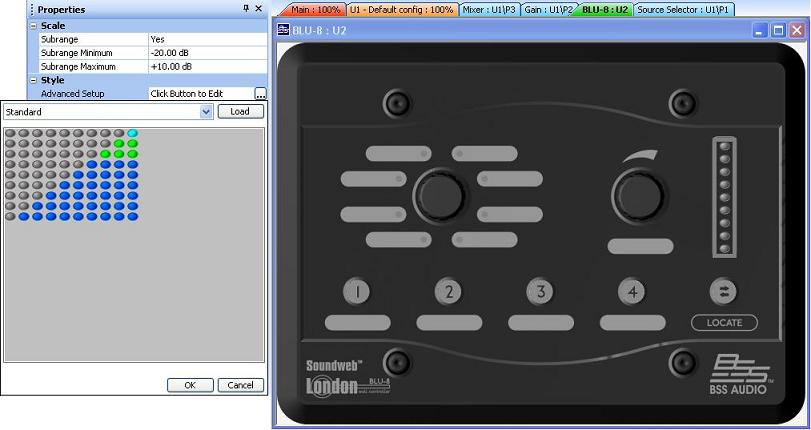Image resolution: width=811 pixels, height=430 pixels.
Task: Click BLU-8 panel button 2
Action: coord(448,291)
